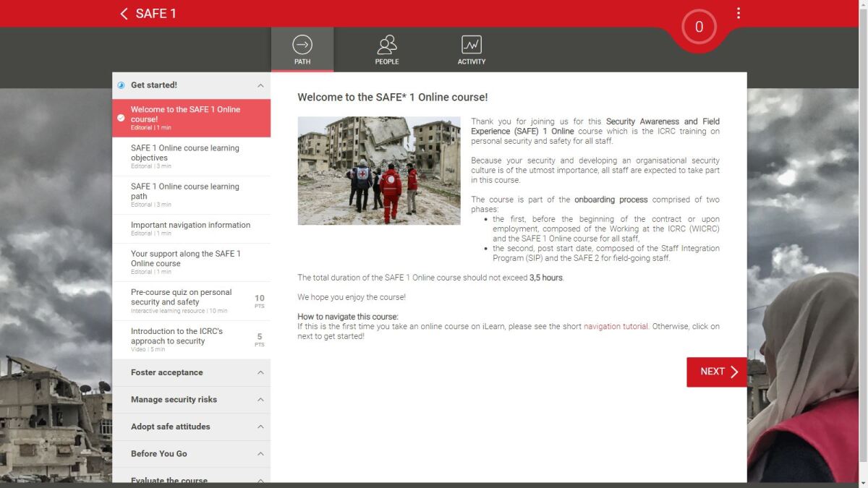Collapse the Get started! section
The image size is (868, 488).
[x=192, y=85]
